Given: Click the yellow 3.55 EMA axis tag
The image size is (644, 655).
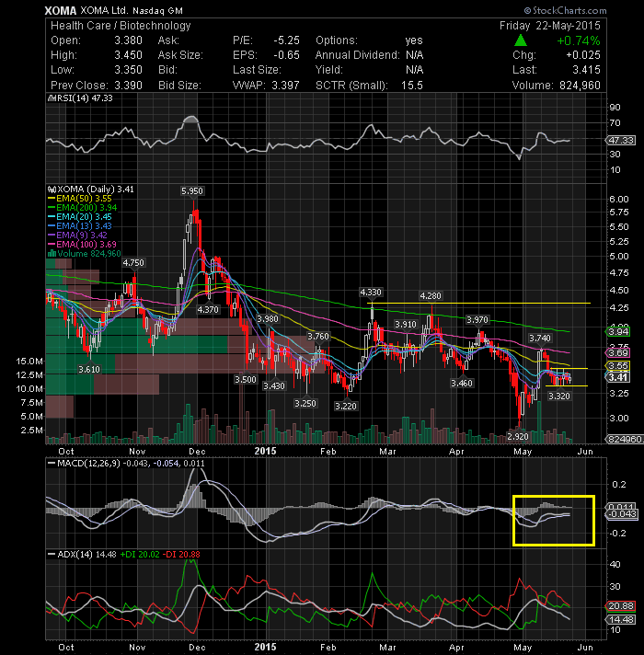Looking at the screenshot, I should tap(617, 366).
